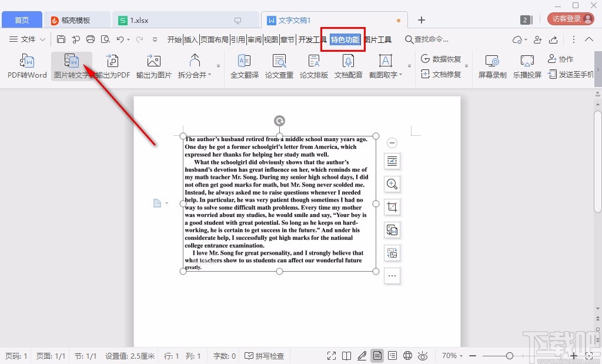Launch 全文翻译 translation tool

[243, 65]
